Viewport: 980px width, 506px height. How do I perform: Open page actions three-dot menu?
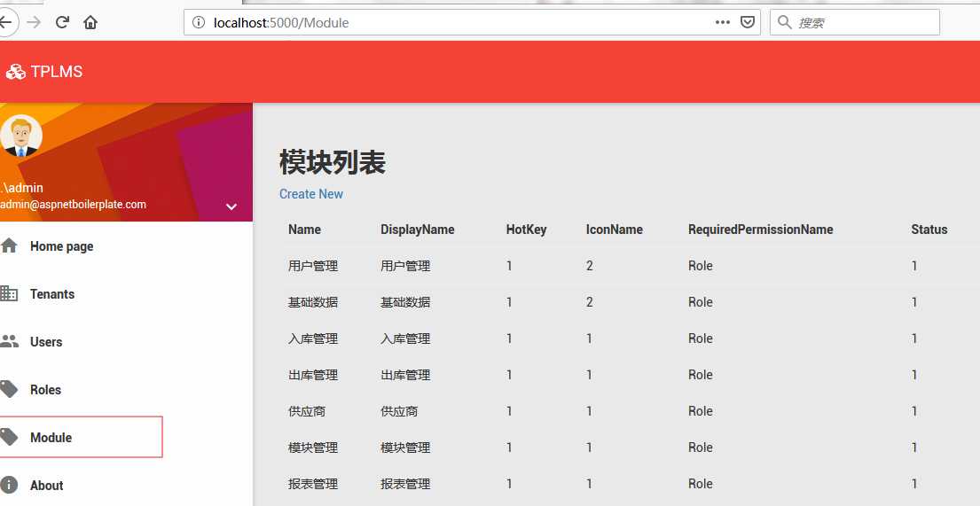[723, 22]
